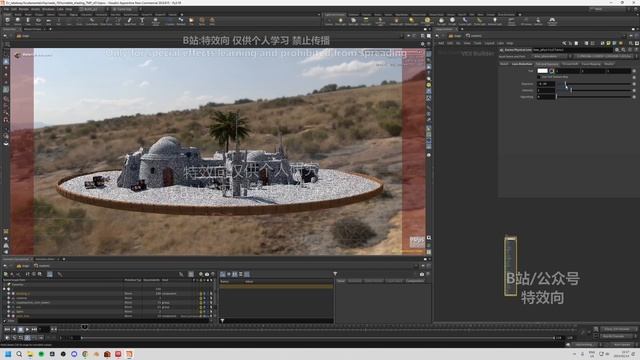Select the Torus shelf tool
Screen dimensions: 640x360
click(38, 21)
